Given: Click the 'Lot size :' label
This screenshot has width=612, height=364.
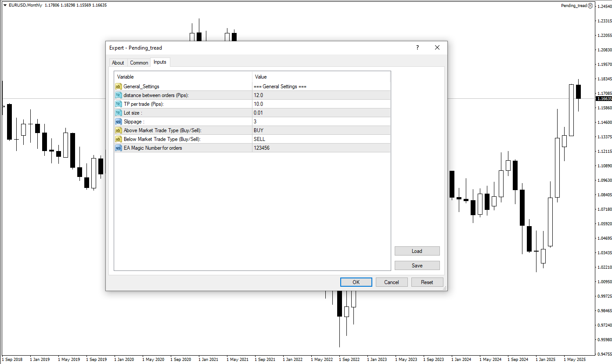Looking at the screenshot, I should tap(133, 113).
